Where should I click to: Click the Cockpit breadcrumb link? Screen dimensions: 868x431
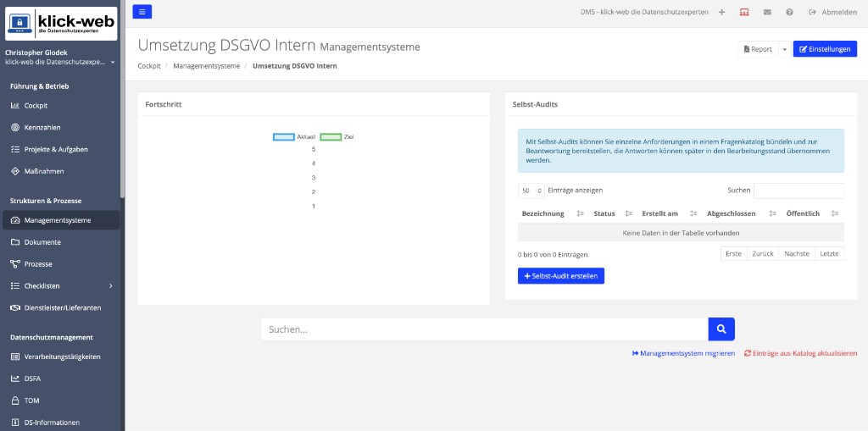pyautogui.click(x=149, y=66)
